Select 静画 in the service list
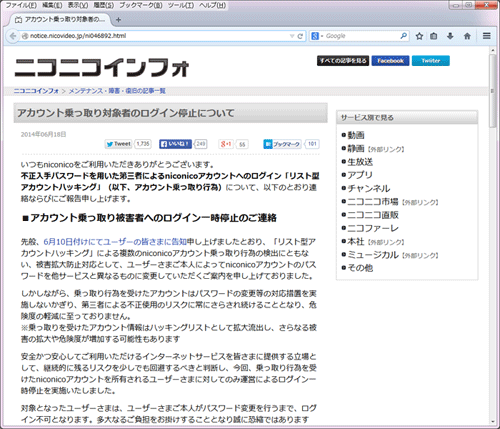Viewport: 500px width, 429px height. (x=356, y=148)
